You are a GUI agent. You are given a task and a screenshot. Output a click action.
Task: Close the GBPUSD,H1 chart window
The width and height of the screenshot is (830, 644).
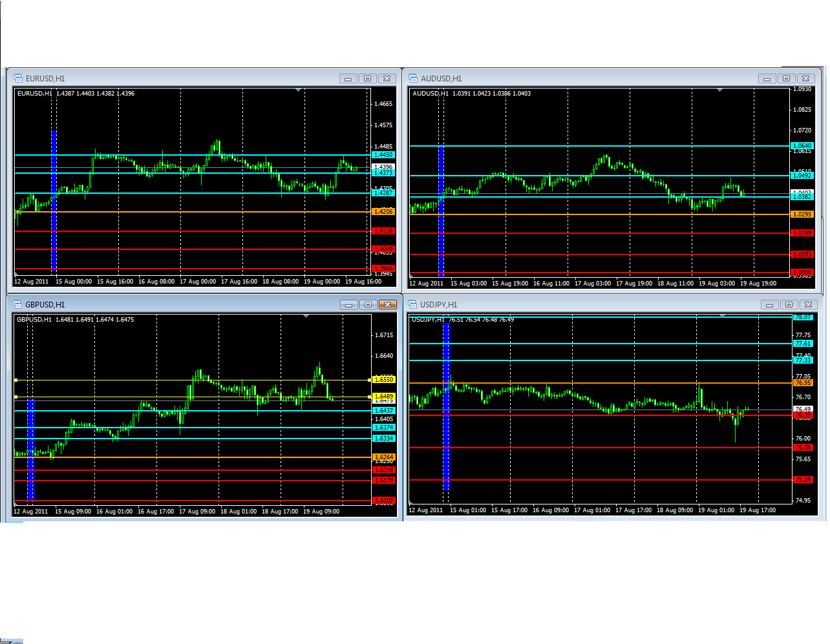[x=387, y=305]
